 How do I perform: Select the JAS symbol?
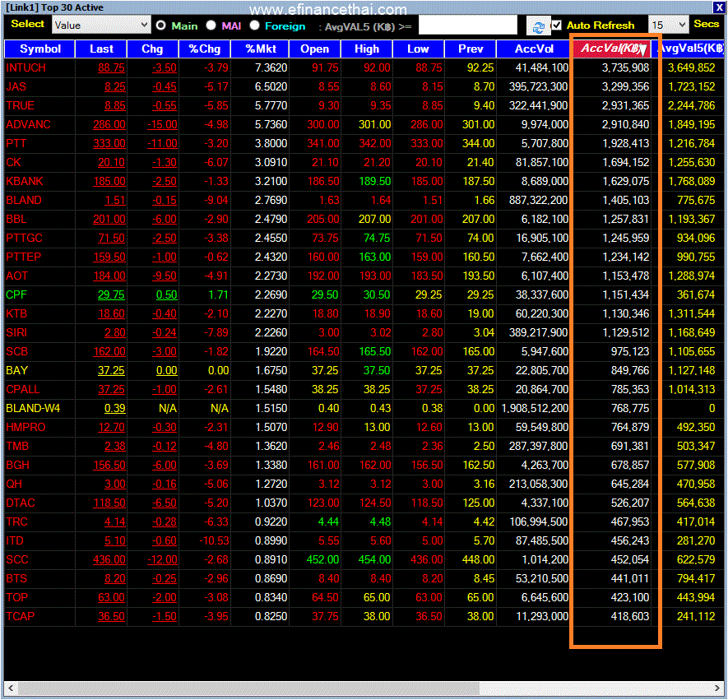[x=16, y=87]
